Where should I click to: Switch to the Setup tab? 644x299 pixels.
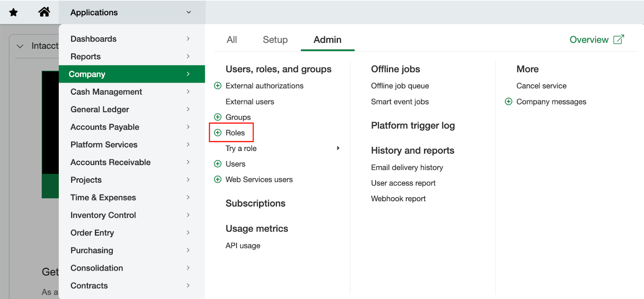point(275,40)
